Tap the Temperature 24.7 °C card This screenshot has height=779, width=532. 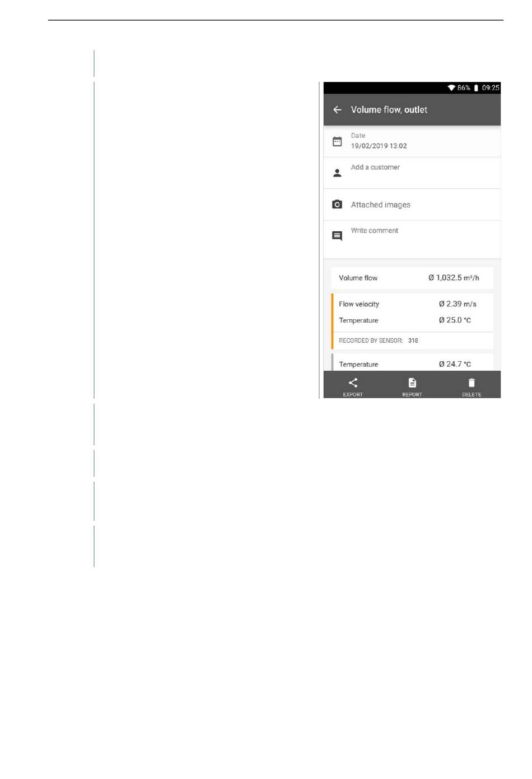click(x=412, y=362)
